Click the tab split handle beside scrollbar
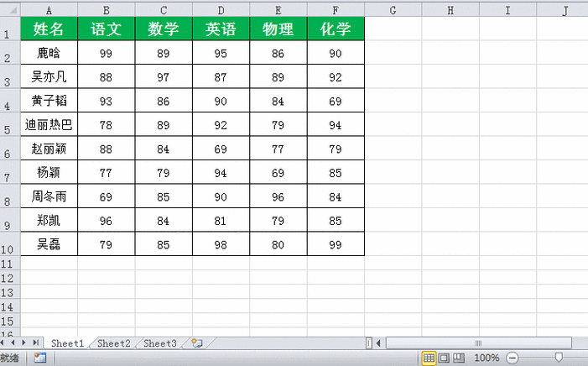Image resolution: width=588 pixels, height=366 pixels. tap(369, 343)
